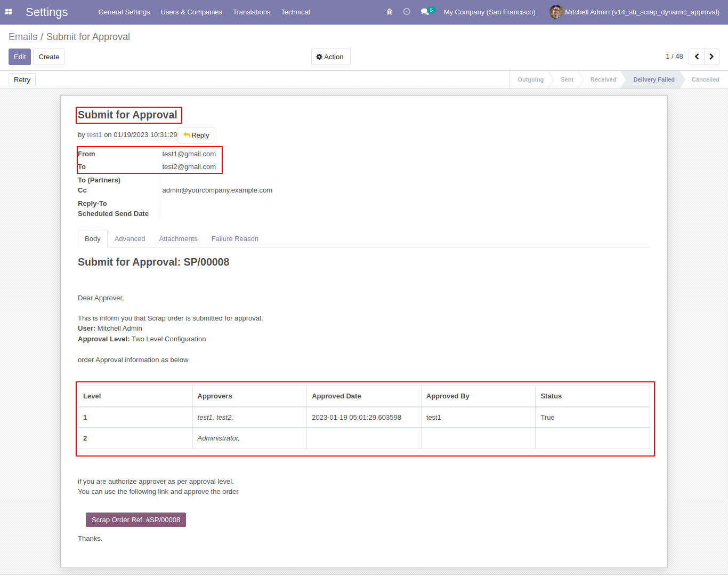Open Mitchell Admin user menu

pos(635,12)
